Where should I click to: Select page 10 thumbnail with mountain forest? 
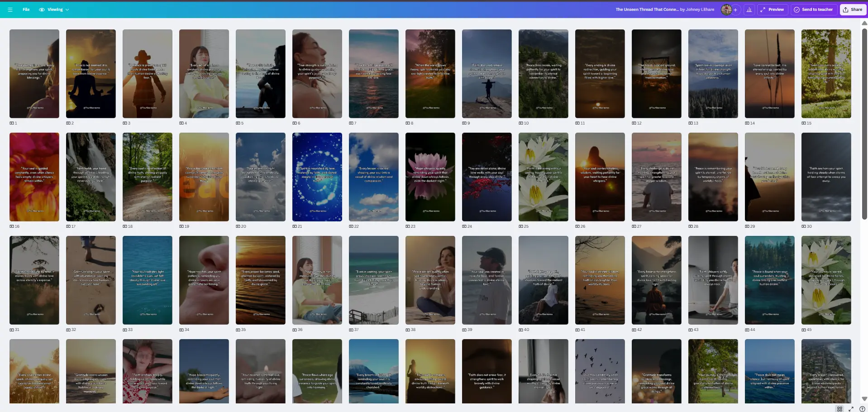(544, 74)
